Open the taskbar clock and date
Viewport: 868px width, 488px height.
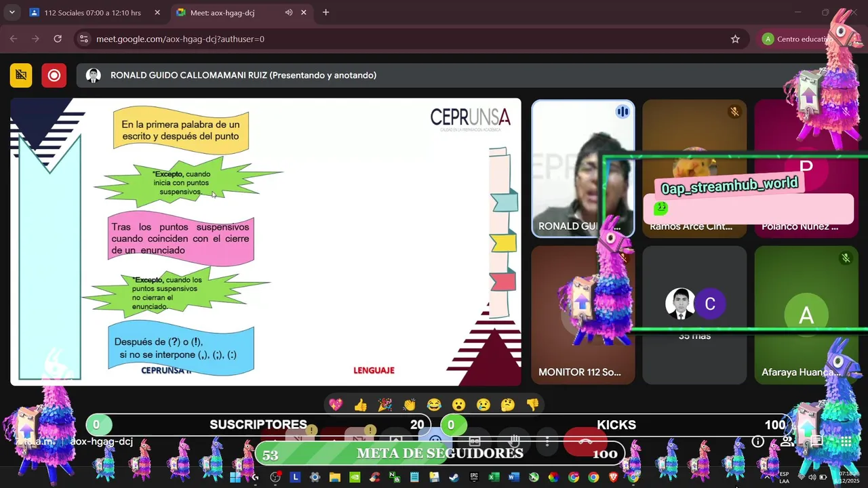[848, 477]
